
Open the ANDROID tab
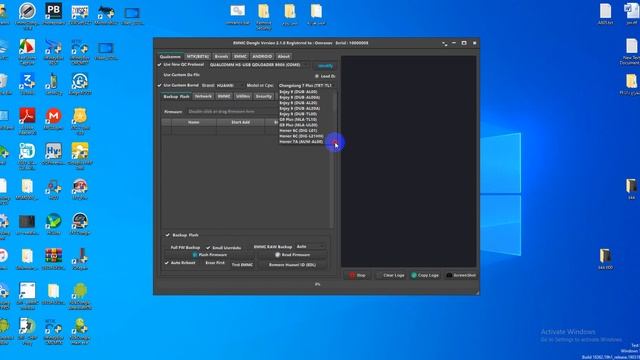coord(262,57)
